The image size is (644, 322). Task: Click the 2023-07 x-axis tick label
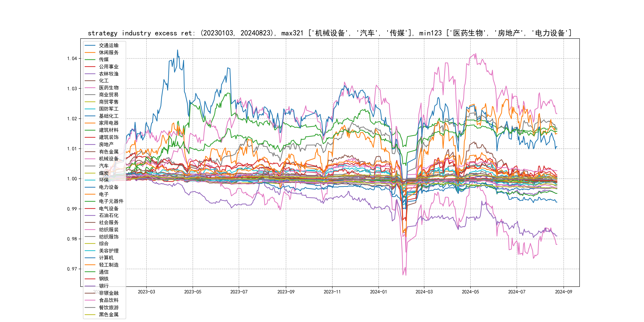[x=239, y=292]
